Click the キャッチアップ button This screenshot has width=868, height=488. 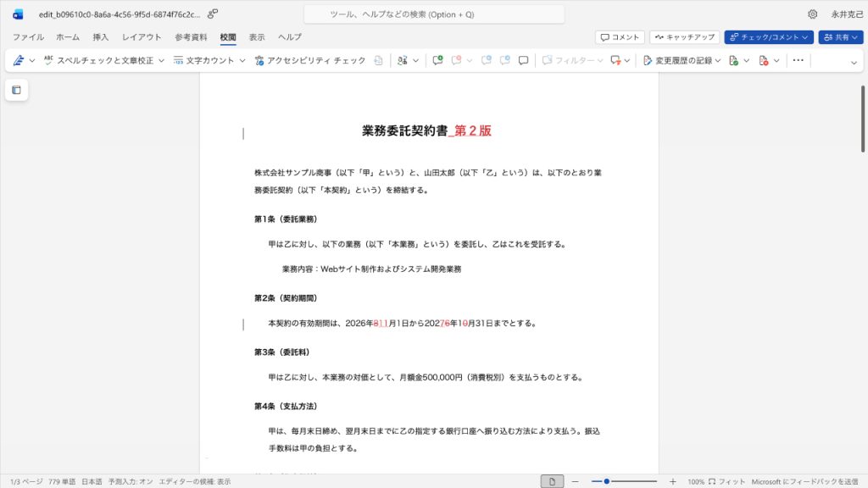pyautogui.click(x=685, y=37)
